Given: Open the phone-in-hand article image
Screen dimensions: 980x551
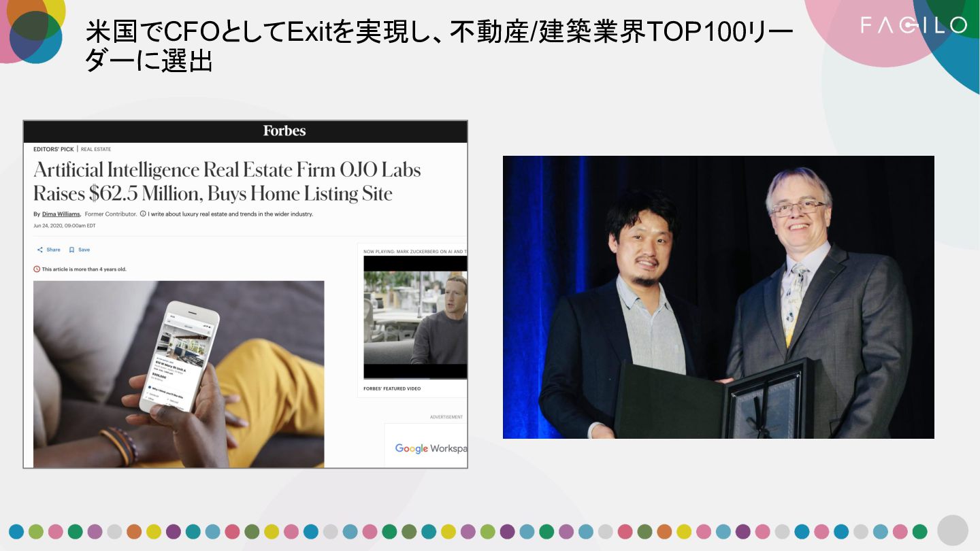Looking at the screenshot, I should click(179, 374).
